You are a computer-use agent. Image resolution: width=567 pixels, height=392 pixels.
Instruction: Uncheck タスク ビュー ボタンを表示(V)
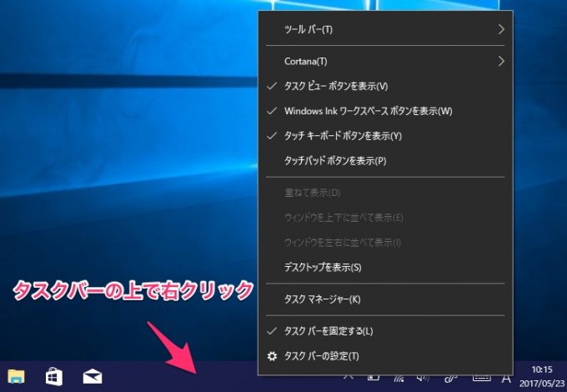(x=385, y=86)
